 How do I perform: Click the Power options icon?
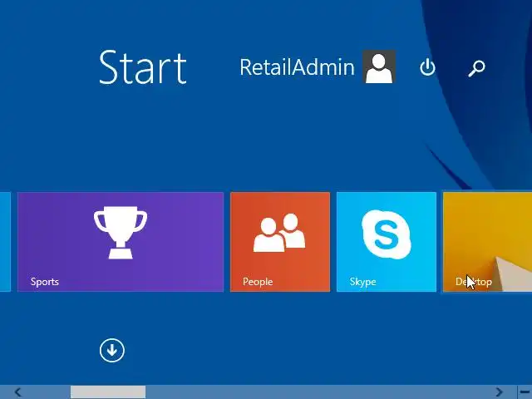tap(427, 67)
